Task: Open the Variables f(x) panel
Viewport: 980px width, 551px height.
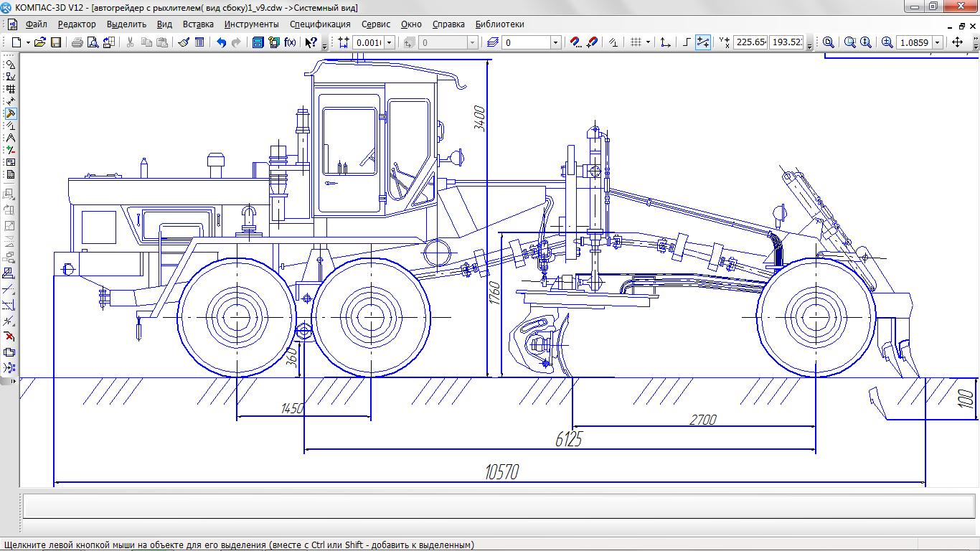Action: [290, 42]
